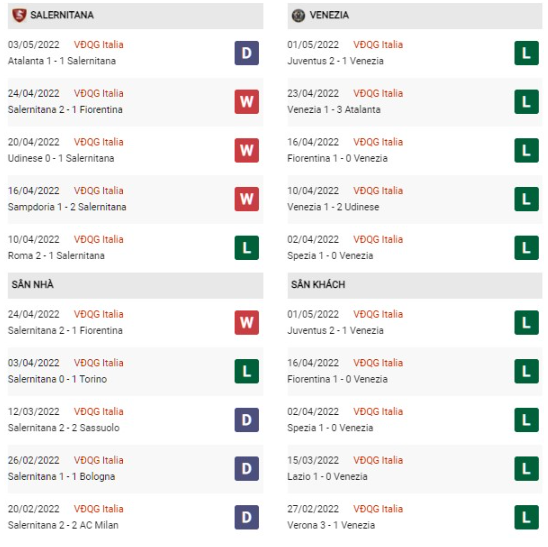Click the Salernitana club crest icon
The width and height of the screenshot is (548, 547).
click(19, 15)
